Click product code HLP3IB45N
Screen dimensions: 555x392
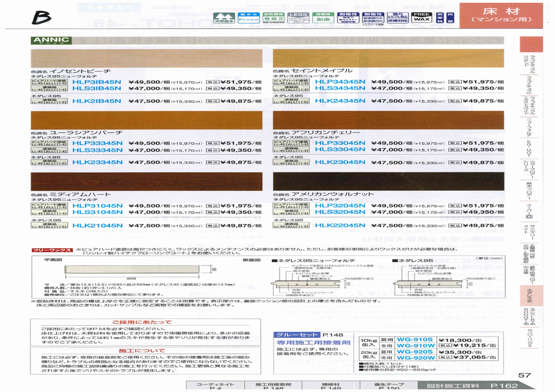[97, 82]
